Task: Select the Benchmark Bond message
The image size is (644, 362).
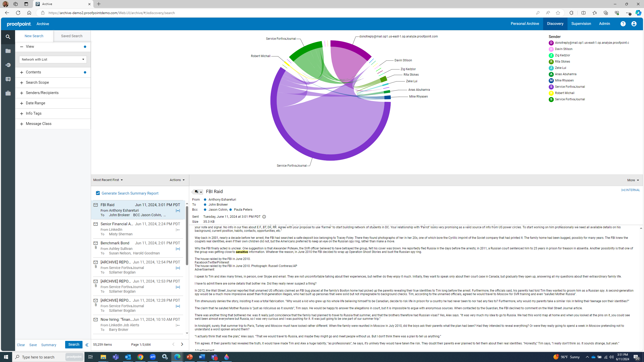Action: pyautogui.click(x=138, y=248)
